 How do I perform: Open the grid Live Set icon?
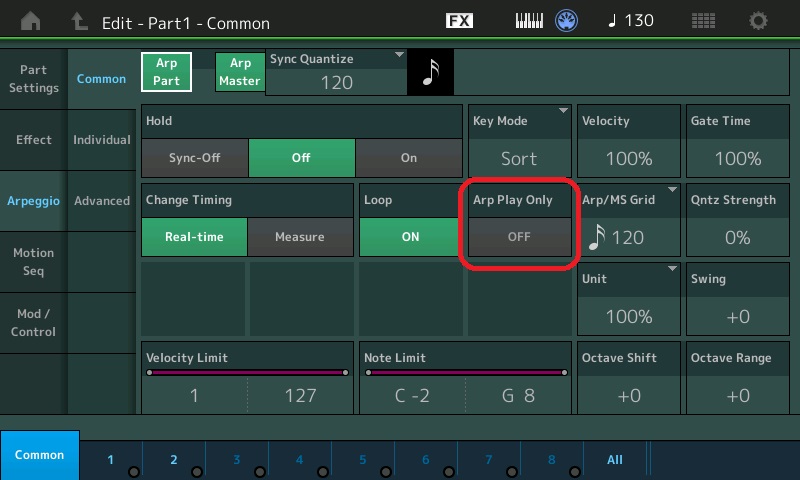pyautogui.click(x=703, y=21)
